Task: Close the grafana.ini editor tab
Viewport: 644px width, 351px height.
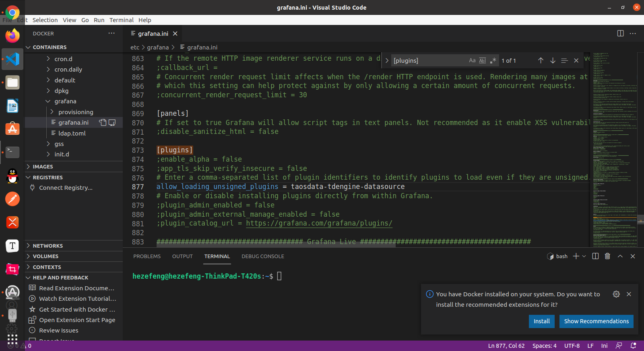Action: [x=175, y=34]
